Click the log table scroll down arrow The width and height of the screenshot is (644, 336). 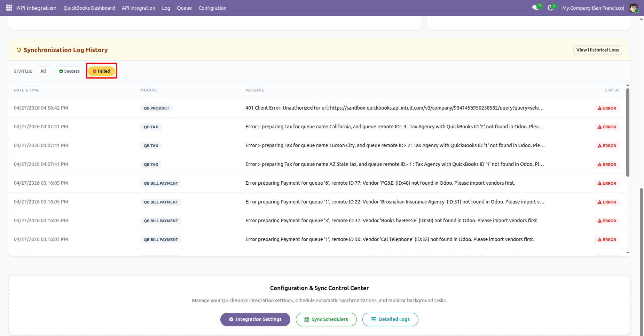pyautogui.click(x=628, y=253)
